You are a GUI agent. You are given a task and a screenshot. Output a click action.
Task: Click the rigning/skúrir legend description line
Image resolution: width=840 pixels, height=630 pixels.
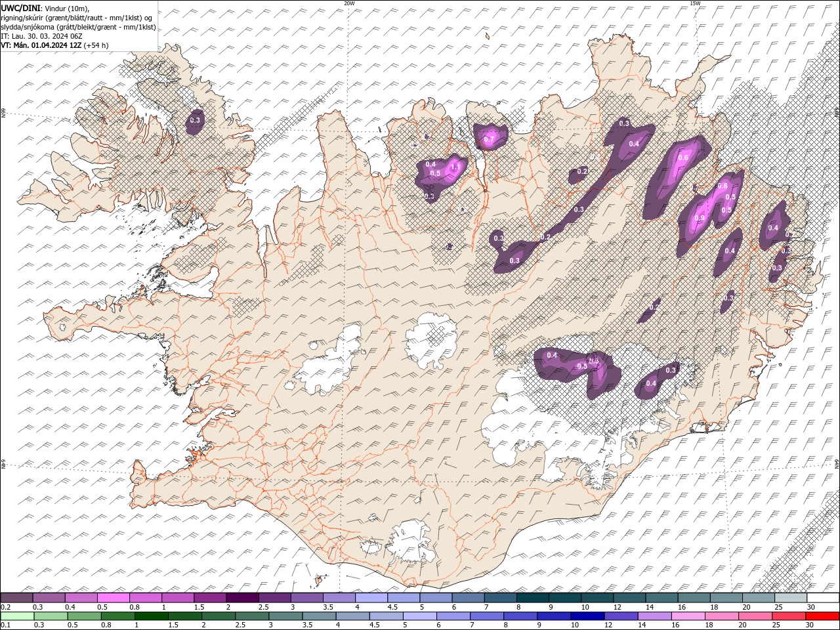click(77, 18)
